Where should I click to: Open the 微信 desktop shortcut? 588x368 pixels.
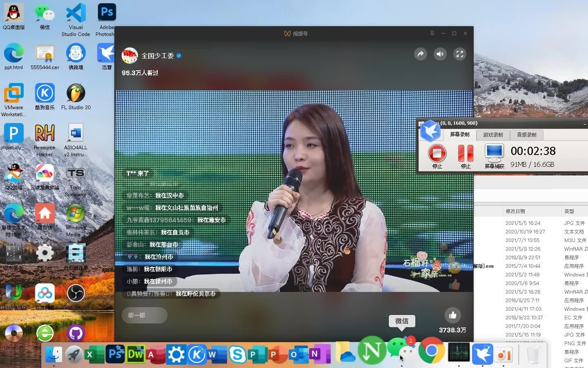pos(45,17)
